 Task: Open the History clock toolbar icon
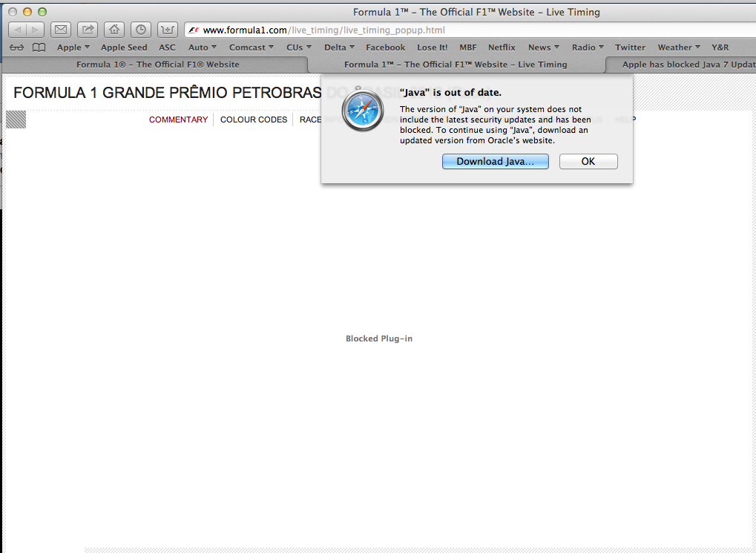(x=141, y=30)
